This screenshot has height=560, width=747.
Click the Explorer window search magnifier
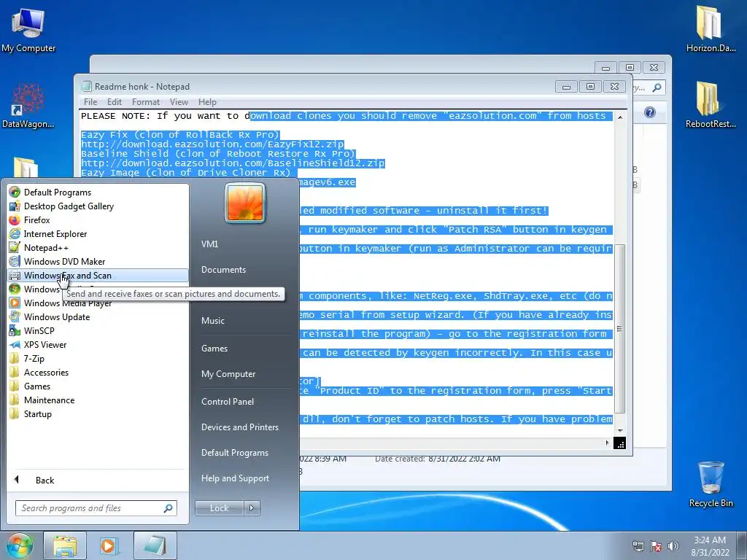pos(657,87)
